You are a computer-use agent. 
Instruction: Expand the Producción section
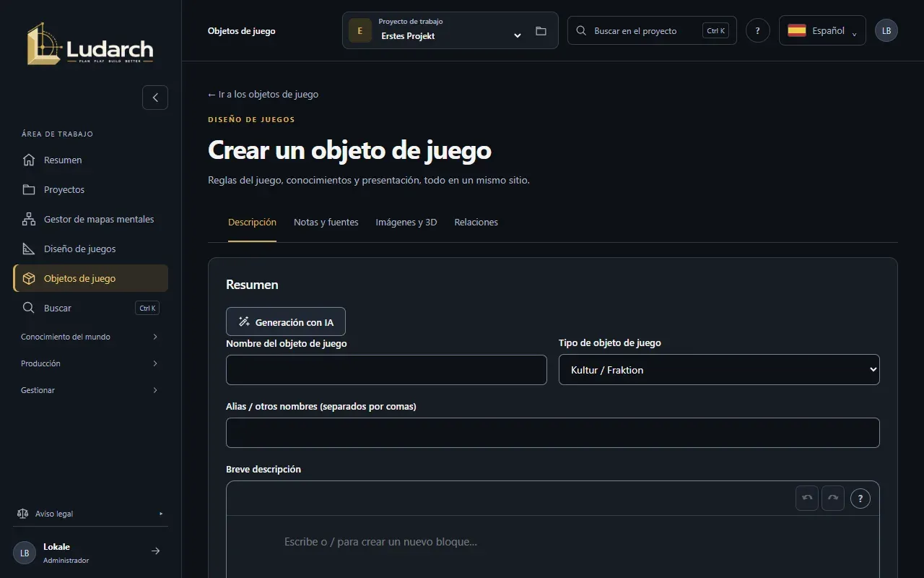point(90,363)
